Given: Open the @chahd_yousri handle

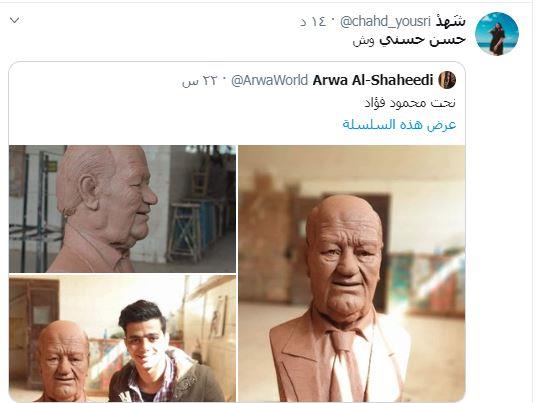Looking at the screenshot, I should click(385, 21).
